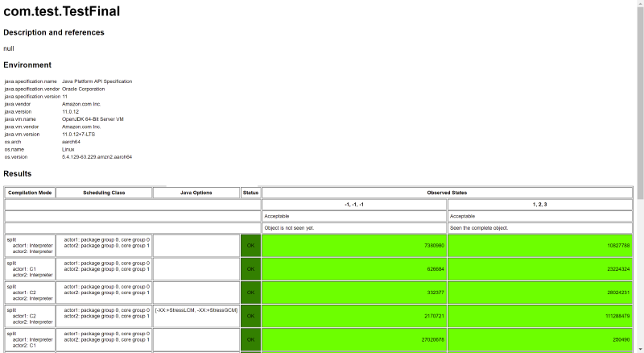644x353 pixels.
Task: Select the Java Options column header
Action: click(196, 193)
